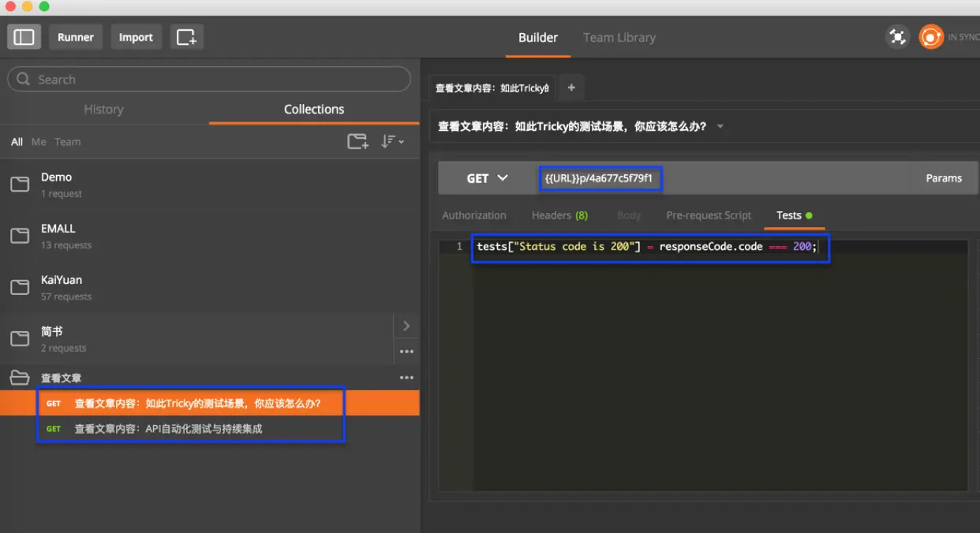980x533 pixels.
Task: Click the Search collections field
Action: pos(209,79)
